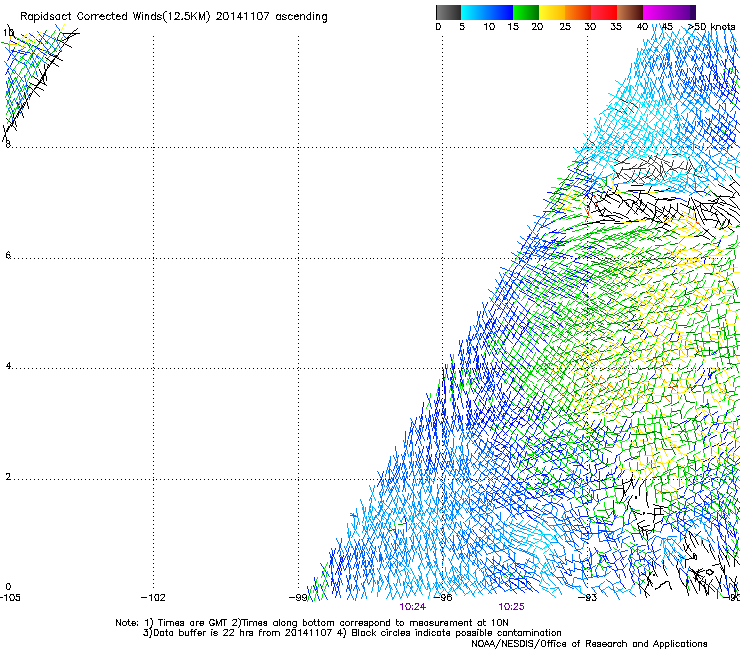The width and height of the screenshot is (740, 650).
Task: Click the legend label '35'
Action: coord(616,27)
